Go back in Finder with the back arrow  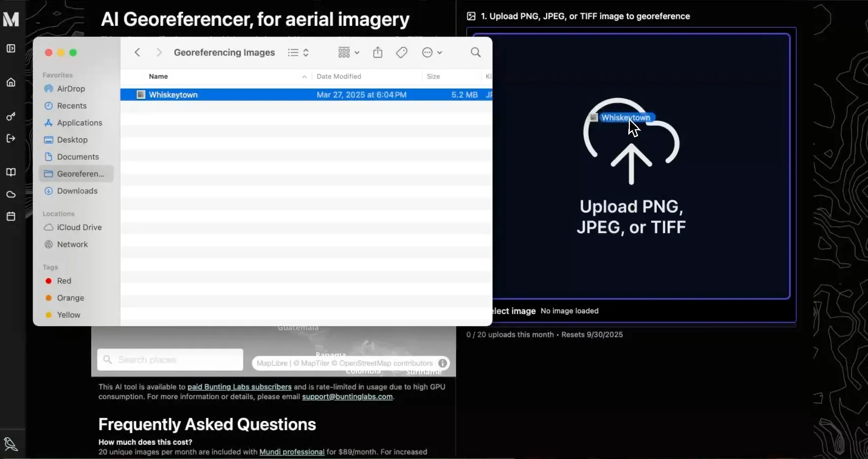(137, 52)
